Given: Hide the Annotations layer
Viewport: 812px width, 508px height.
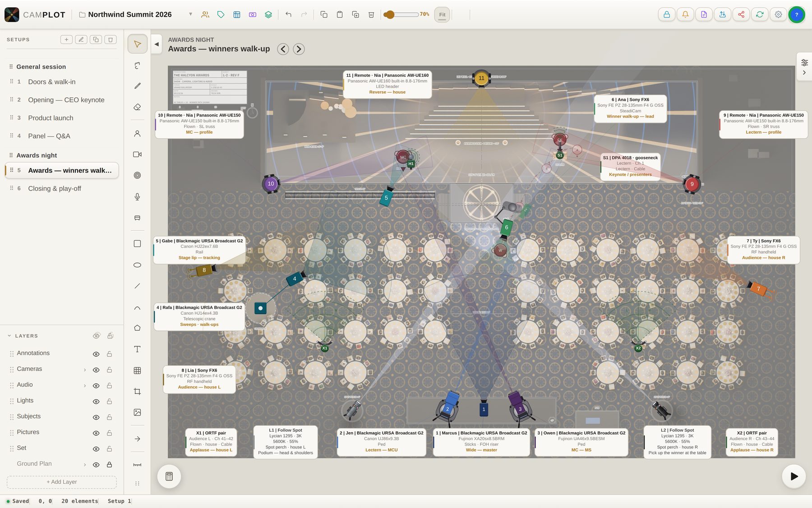Looking at the screenshot, I should [x=96, y=354].
